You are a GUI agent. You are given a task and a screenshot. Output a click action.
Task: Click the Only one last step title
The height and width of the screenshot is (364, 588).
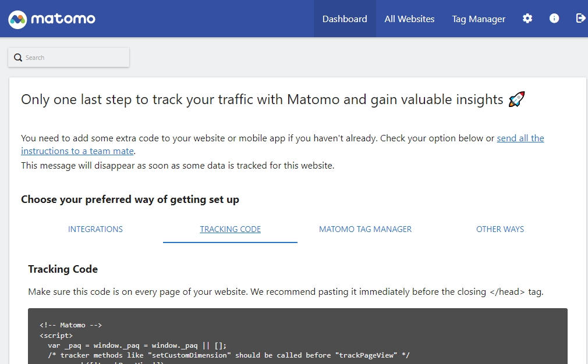pos(262,99)
